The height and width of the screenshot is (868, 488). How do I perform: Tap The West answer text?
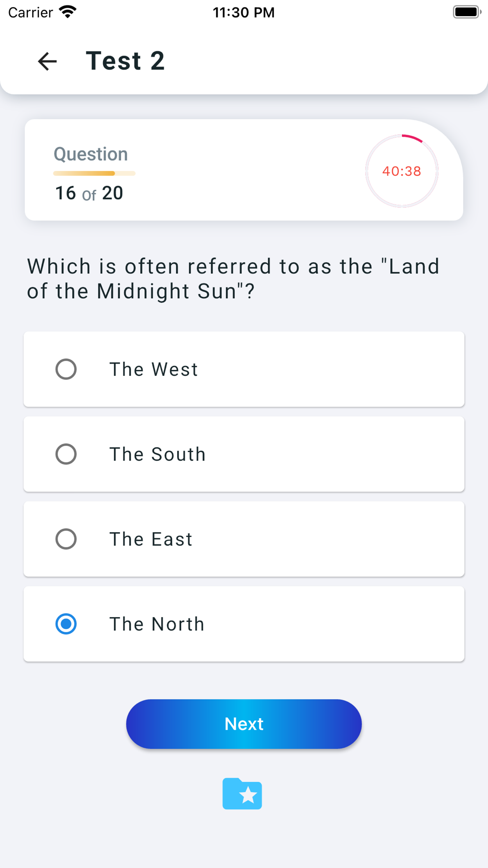point(154,370)
